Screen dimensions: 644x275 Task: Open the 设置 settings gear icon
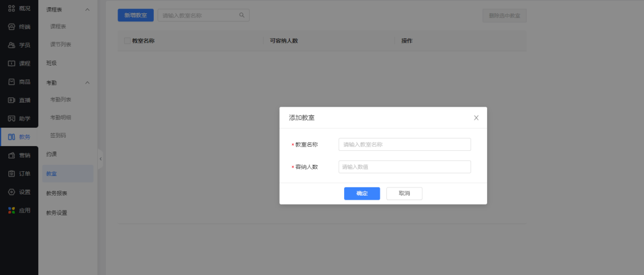[11, 192]
